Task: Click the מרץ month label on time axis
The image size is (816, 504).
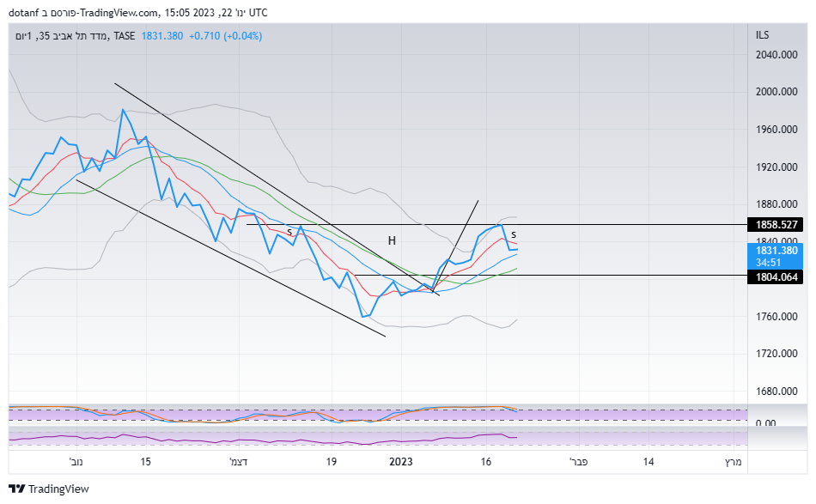Action: click(x=734, y=462)
